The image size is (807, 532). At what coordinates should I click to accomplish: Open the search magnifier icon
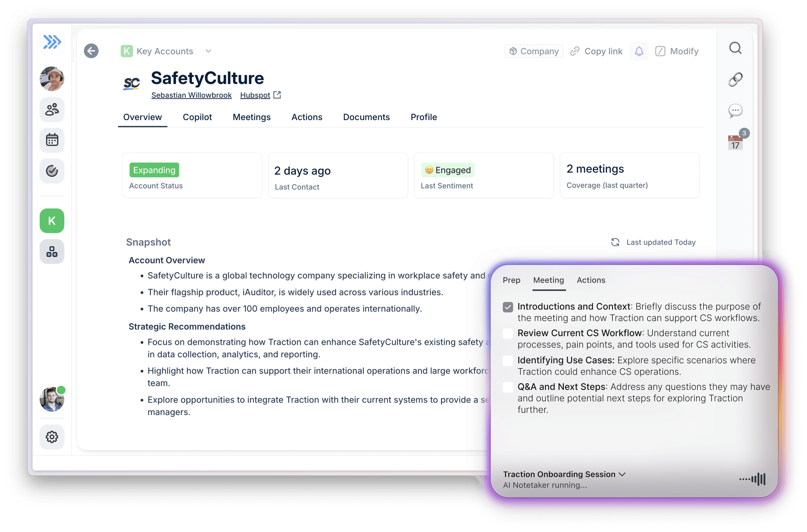(735, 48)
